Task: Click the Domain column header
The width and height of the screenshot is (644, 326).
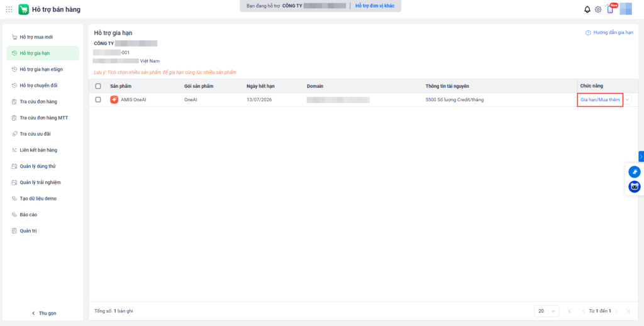Action: [x=315, y=86]
